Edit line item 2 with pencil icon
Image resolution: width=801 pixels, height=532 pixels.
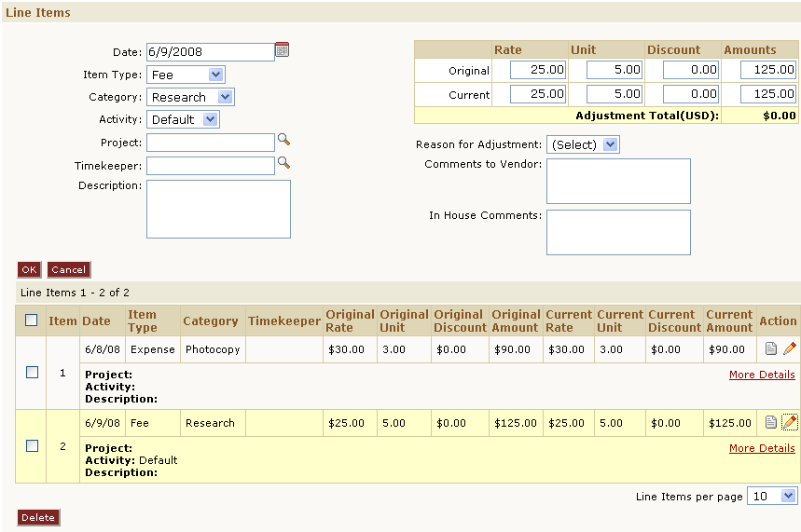coord(789,422)
